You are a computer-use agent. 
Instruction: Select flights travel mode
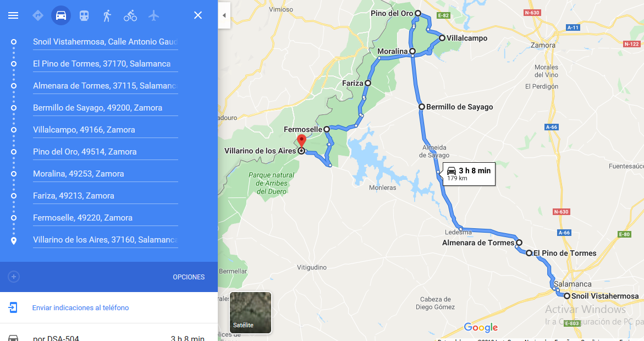tap(153, 15)
